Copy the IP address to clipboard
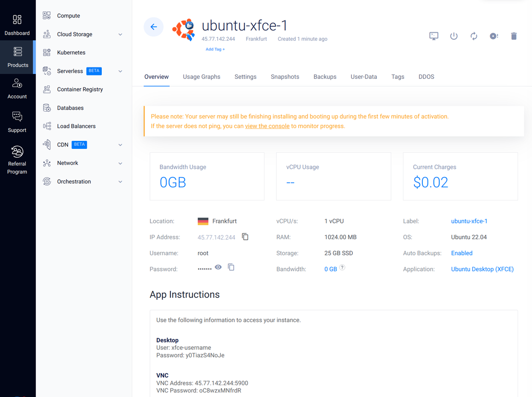This screenshot has height=397, width=532. 245,237
